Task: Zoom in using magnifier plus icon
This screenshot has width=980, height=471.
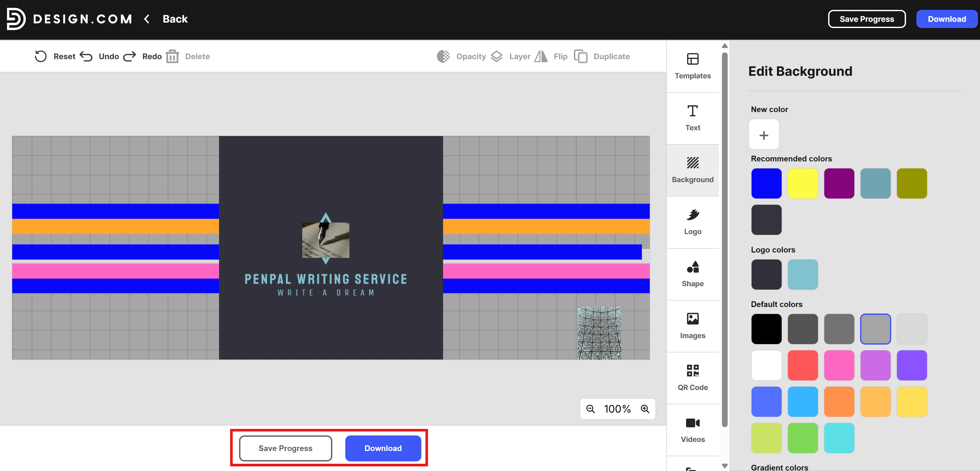Action: click(x=645, y=409)
